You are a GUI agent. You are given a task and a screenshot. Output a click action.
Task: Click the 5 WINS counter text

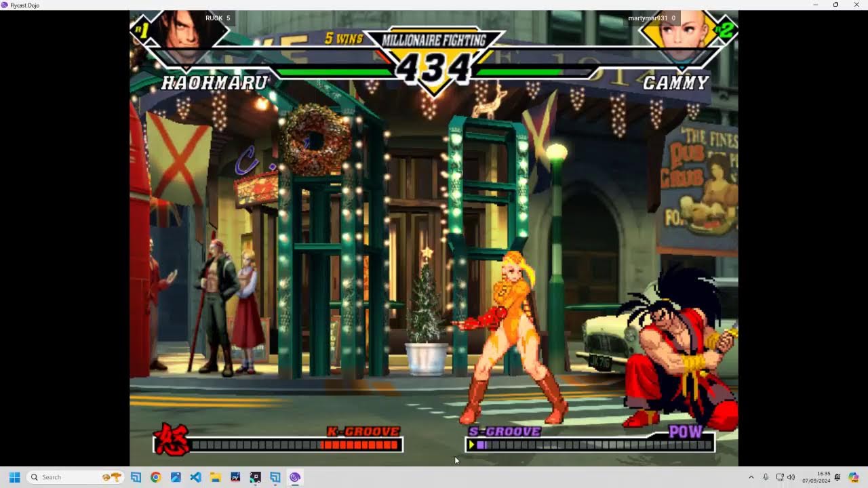coord(344,39)
